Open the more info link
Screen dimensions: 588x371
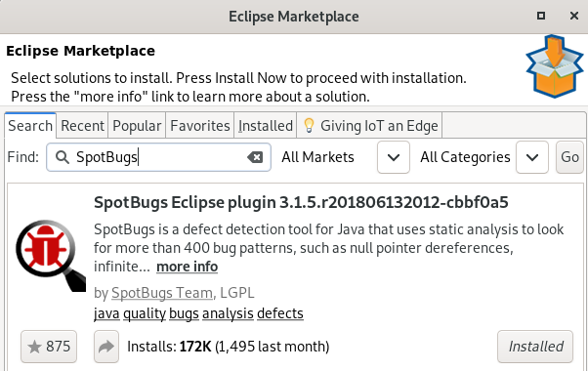point(188,267)
